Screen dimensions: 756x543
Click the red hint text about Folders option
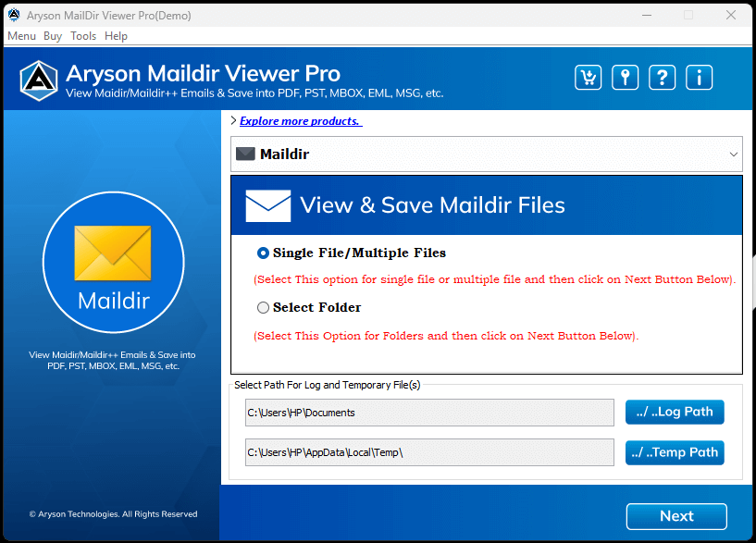(446, 336)
